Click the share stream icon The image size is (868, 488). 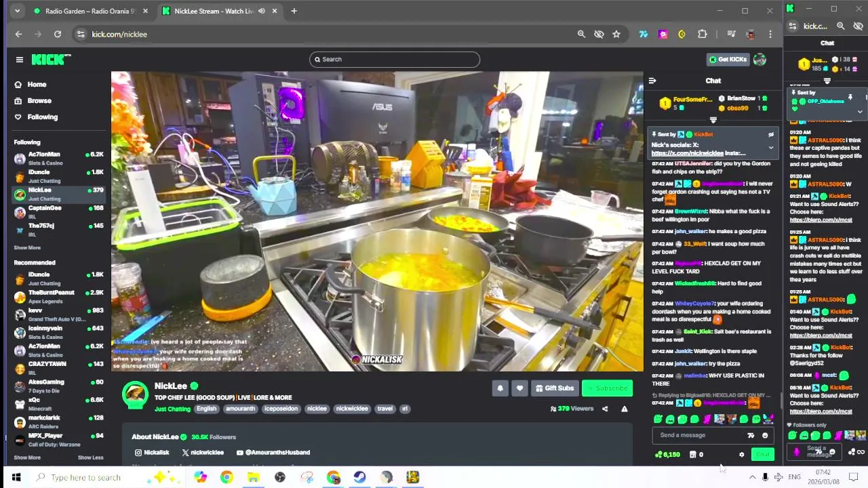[x=605, y=409]
